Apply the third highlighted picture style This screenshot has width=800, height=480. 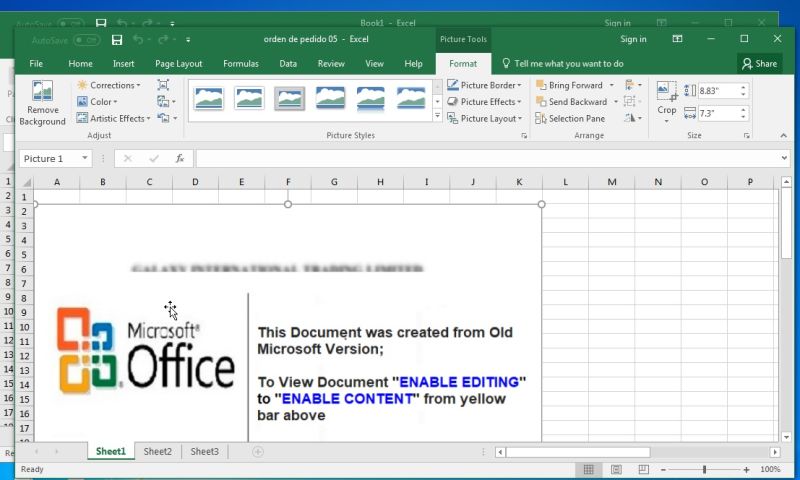(x=289, y=98)
